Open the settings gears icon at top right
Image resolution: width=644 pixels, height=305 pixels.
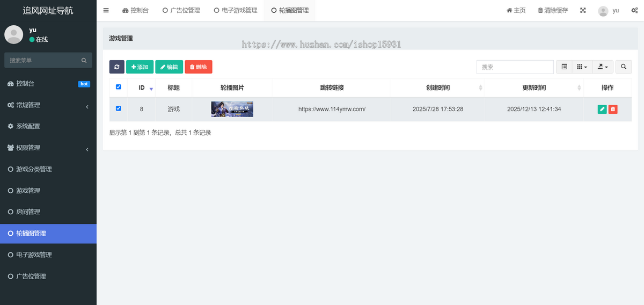(x=634, y=10)
